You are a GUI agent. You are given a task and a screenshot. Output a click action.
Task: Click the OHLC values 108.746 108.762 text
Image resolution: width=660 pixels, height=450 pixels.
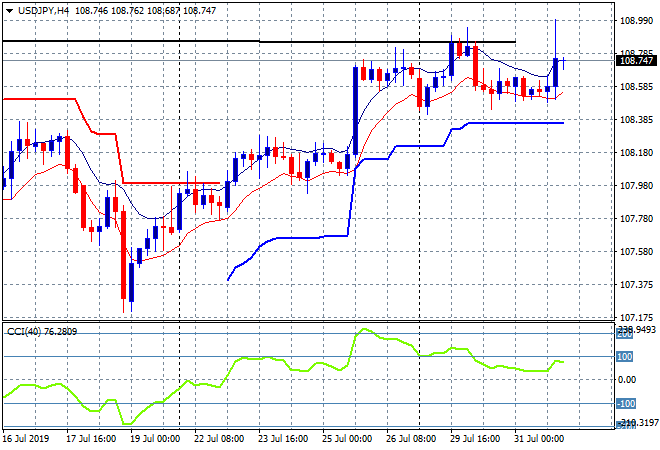(110, 11)
